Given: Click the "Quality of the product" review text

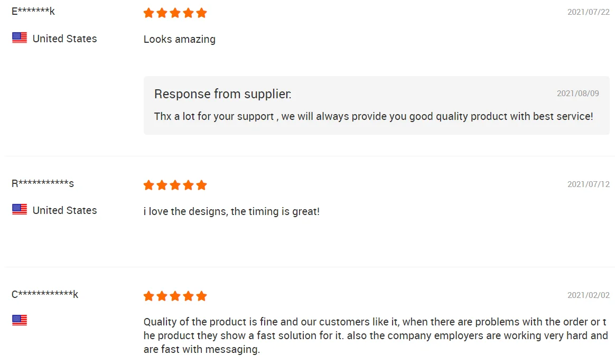Looking at the screenshot, I should (x=375, y=335).
